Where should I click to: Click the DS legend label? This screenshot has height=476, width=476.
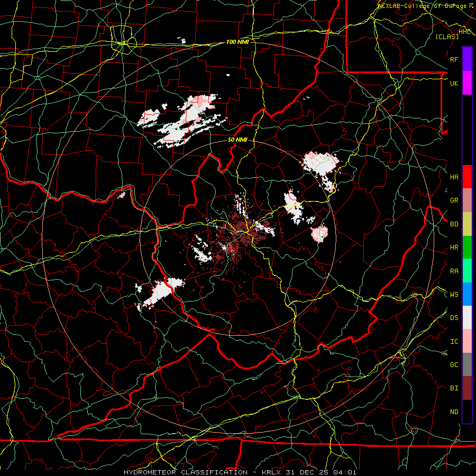pyautogui.click(x=454, y=318)
